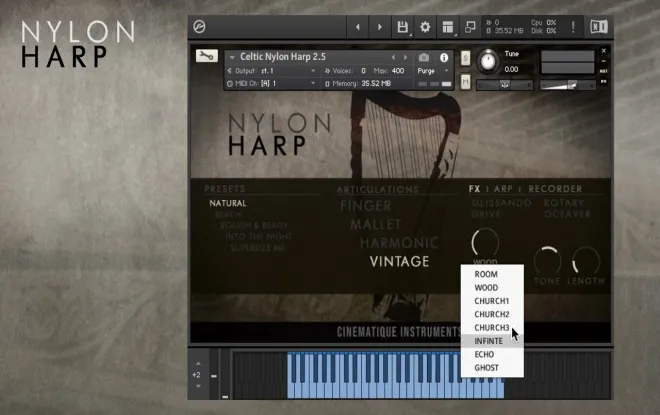Click the volume slider near level meters
The height and width of the screenshot is (415, 660).
coord(567,85)
